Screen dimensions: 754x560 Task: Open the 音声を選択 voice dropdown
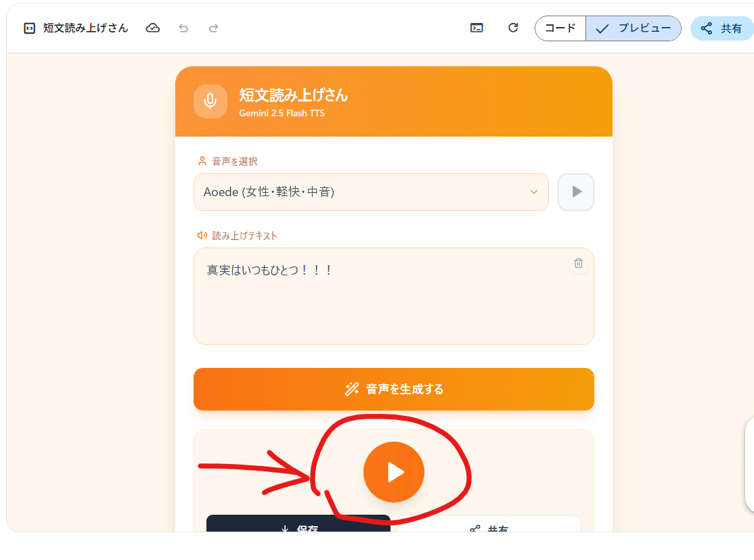(x=371, y=192)
